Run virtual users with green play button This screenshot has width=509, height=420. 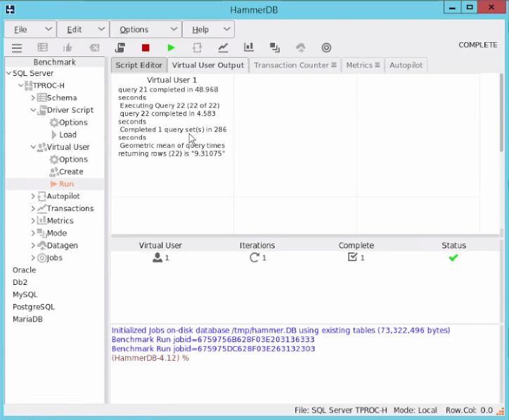pos(171,48)
